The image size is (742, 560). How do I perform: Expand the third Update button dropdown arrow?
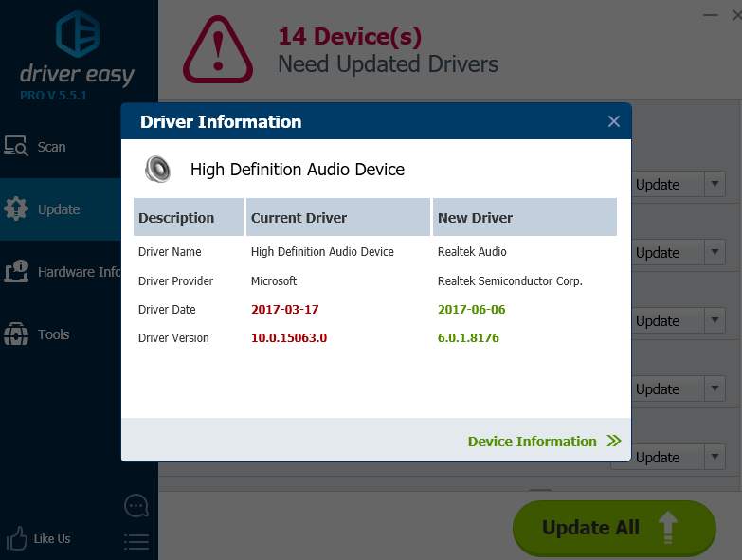(715, 320)
